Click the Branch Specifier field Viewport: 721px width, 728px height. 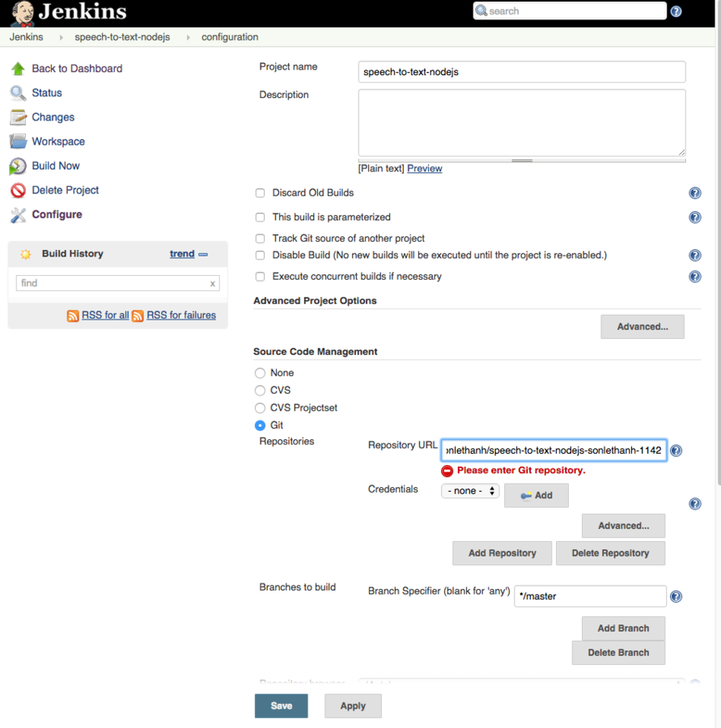(590, 596)
